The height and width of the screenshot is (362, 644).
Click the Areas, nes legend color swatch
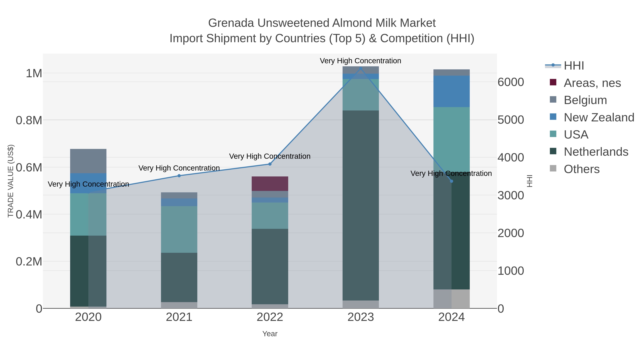pyautogui.click(x=553, y=82)
